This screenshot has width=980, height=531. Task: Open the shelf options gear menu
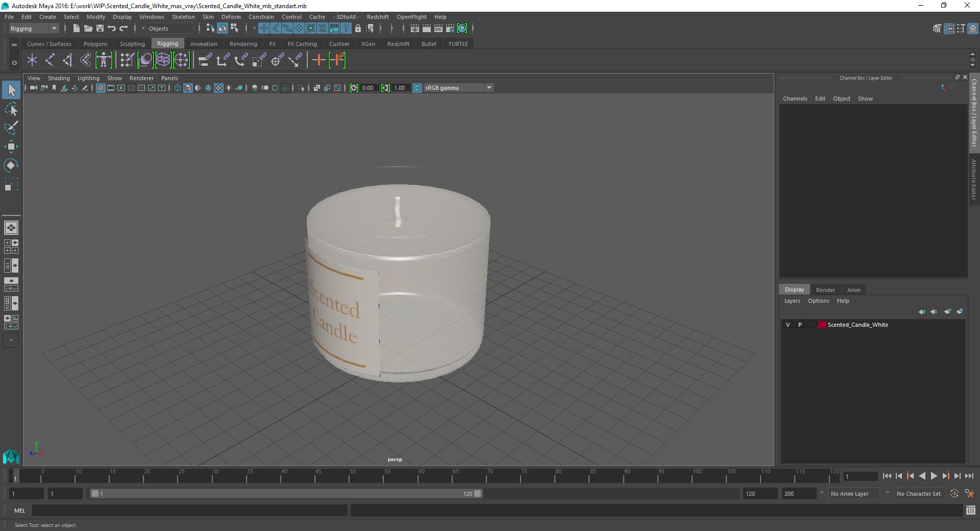tap(14, 63)
